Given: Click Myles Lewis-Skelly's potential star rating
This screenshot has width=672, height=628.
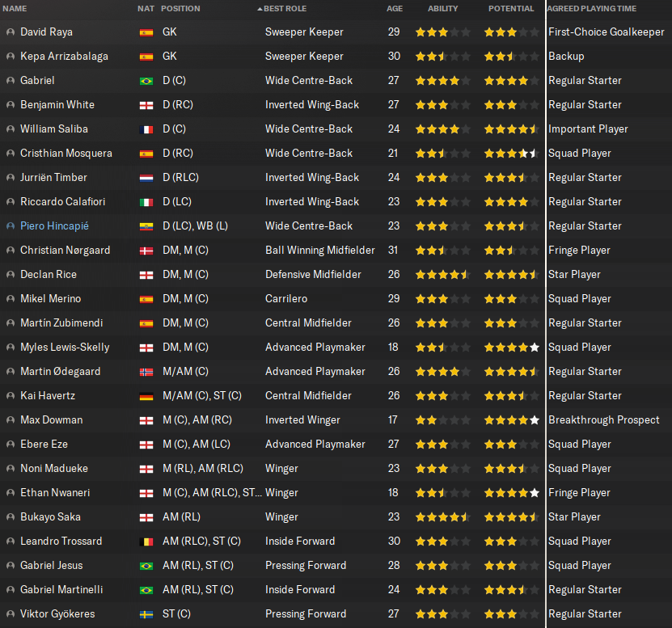Looking at the screenshot, I should (x=511, y=348).
